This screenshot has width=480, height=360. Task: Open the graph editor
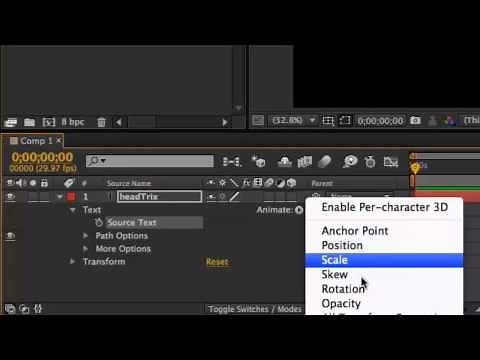pos(391,162)
